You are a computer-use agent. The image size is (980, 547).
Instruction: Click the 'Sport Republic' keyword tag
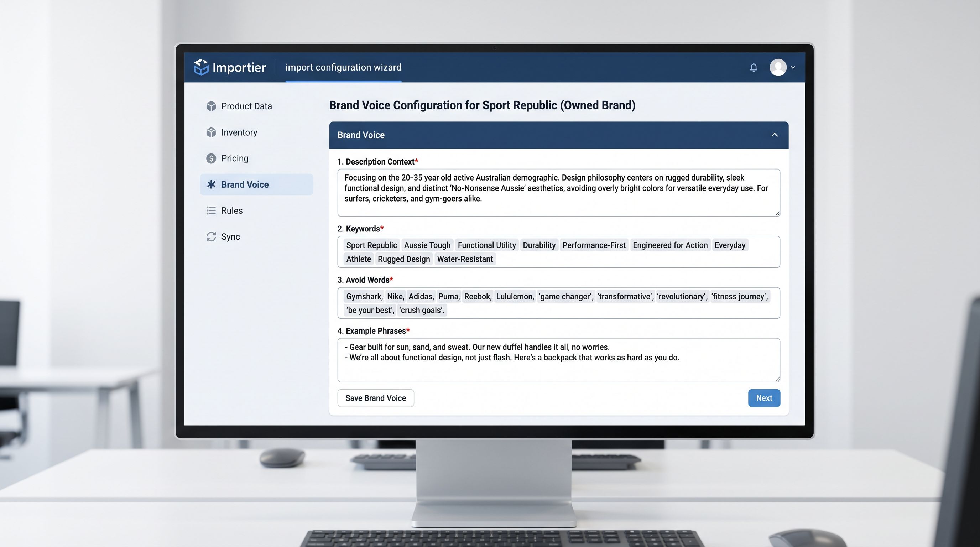click(x=371, y=245)
